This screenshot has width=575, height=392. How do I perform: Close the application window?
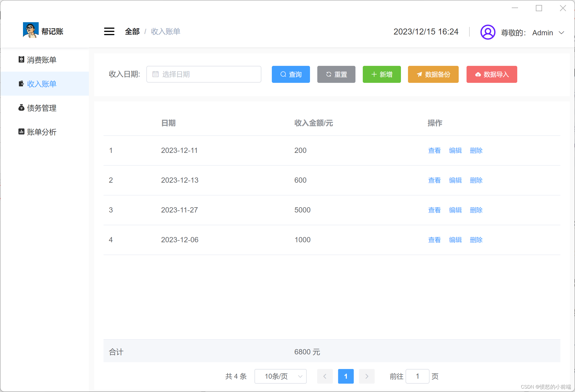tap(563, 8)
